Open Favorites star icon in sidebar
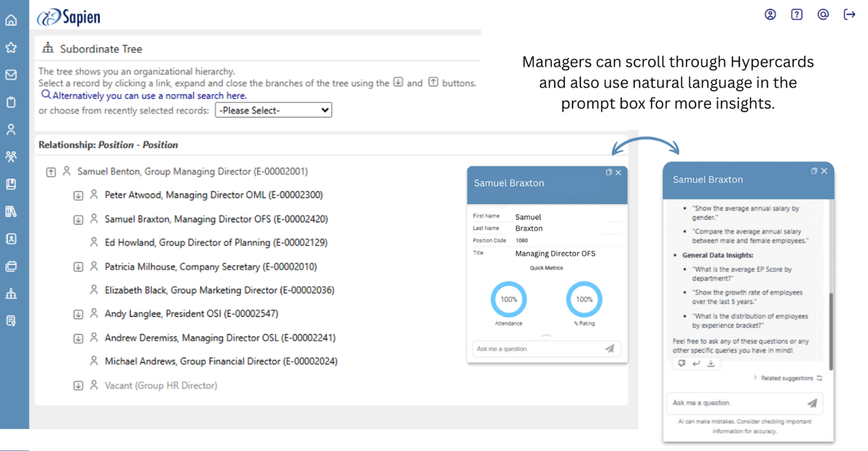This screenshot has height=451, width=868. click(x=11, y=48)
